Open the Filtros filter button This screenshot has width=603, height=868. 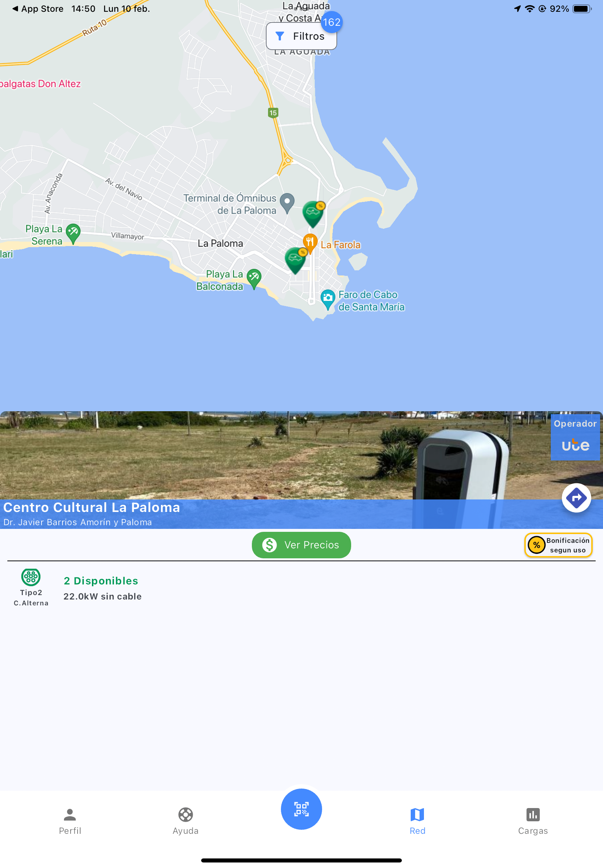coord(301,36)
